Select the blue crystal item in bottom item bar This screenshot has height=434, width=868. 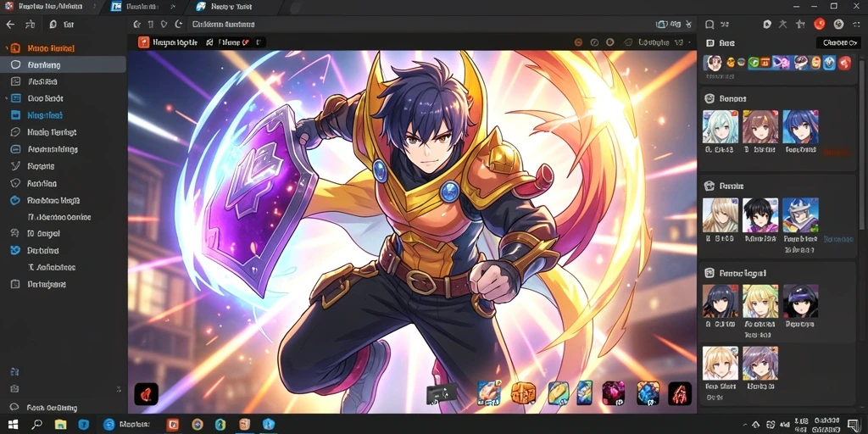coord(648,393)
